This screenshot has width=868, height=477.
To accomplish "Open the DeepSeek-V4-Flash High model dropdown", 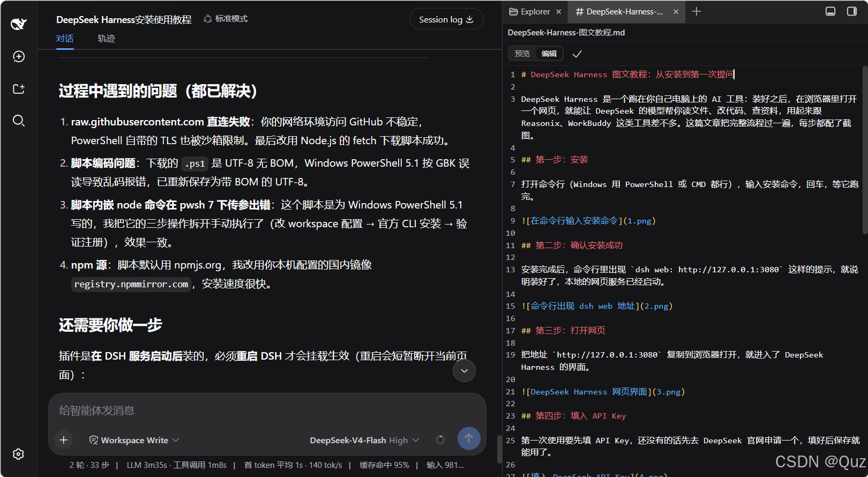I will (364, 440).
